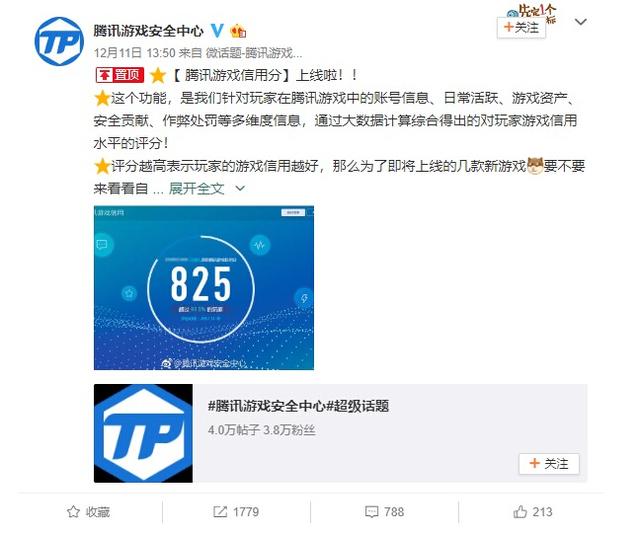Click the dog emoji in the post text

click(535, 166)
